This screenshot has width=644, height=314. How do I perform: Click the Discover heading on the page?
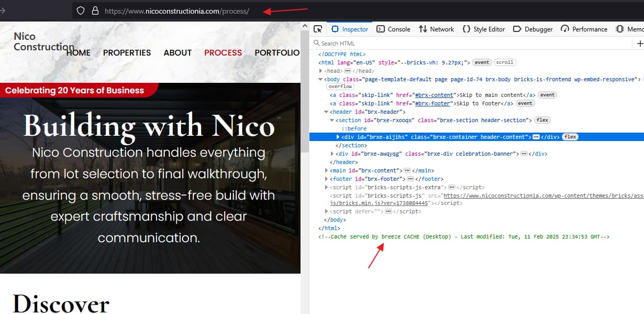[61, 305]
